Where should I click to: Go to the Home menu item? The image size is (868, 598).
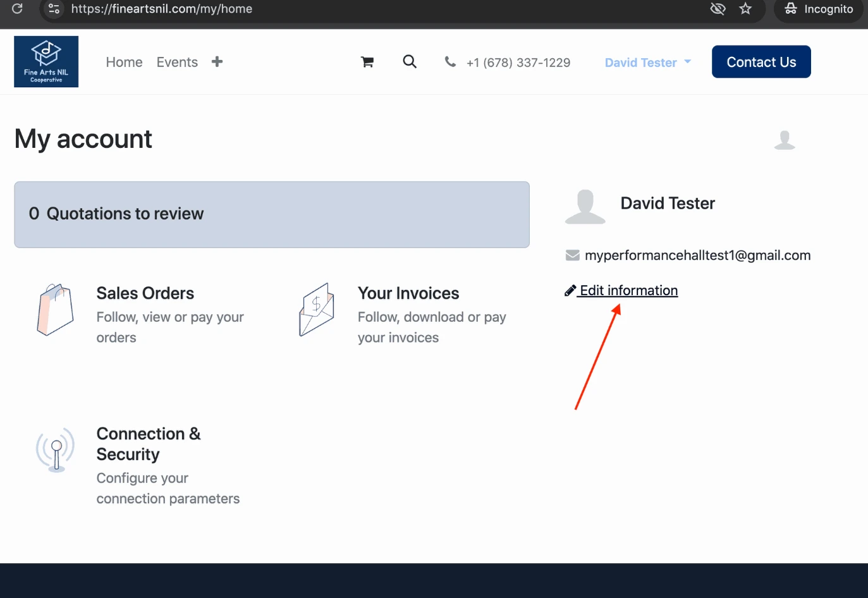point(124,62)
